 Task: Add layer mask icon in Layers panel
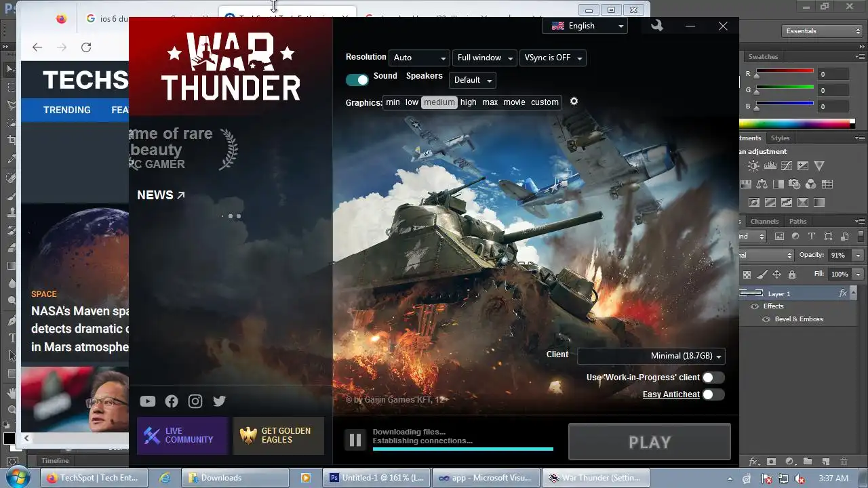tap(771, 462)
